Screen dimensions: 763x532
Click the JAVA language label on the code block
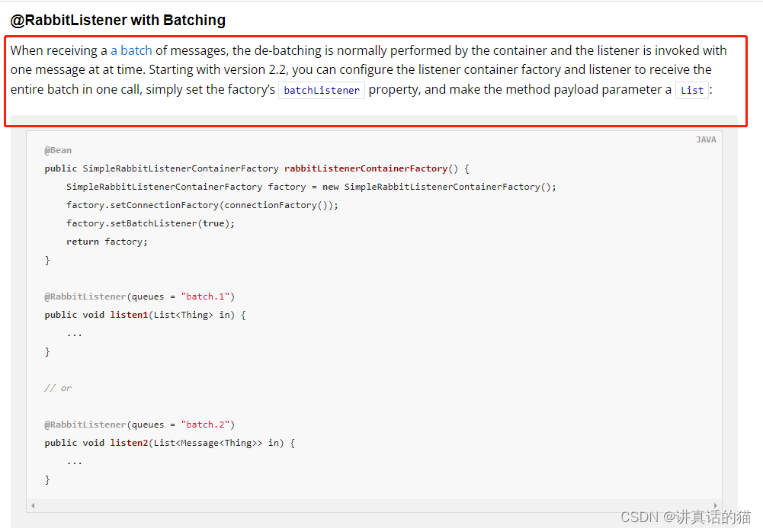(x=706, y=139)
